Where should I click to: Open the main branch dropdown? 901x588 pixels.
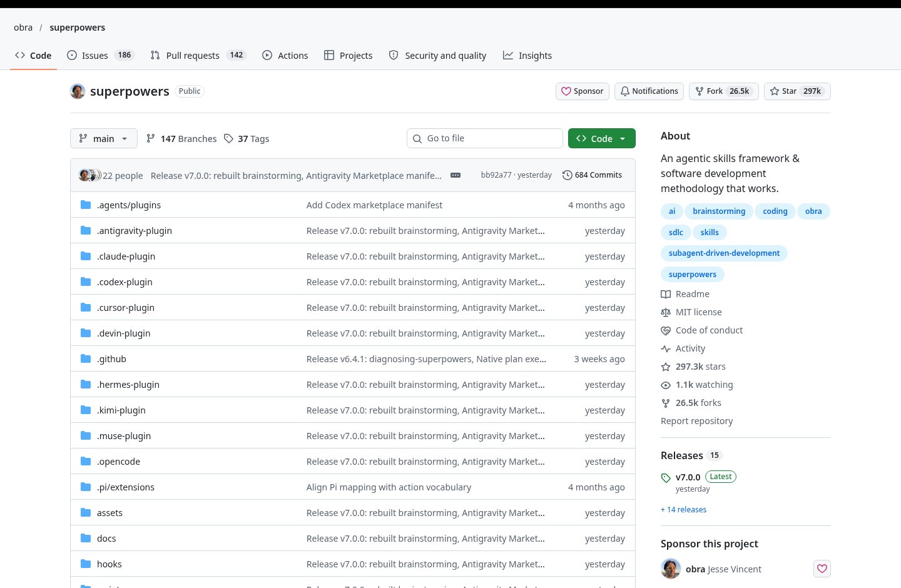[104, 138]
